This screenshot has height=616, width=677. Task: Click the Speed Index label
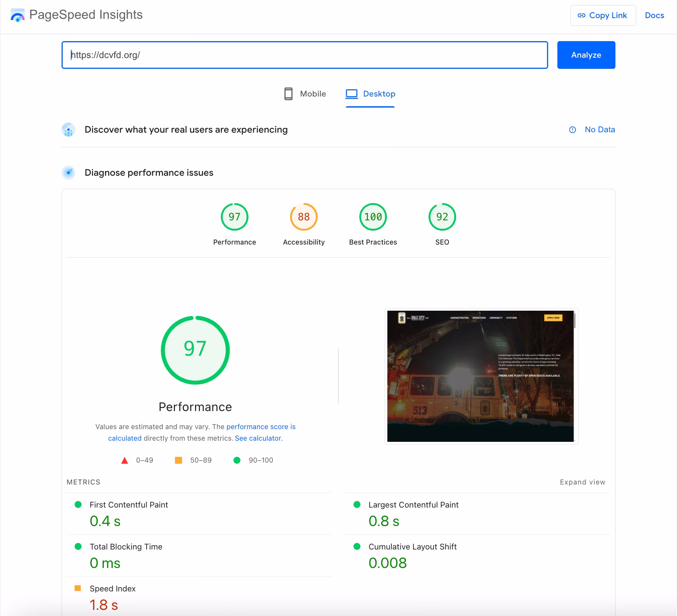113,589
